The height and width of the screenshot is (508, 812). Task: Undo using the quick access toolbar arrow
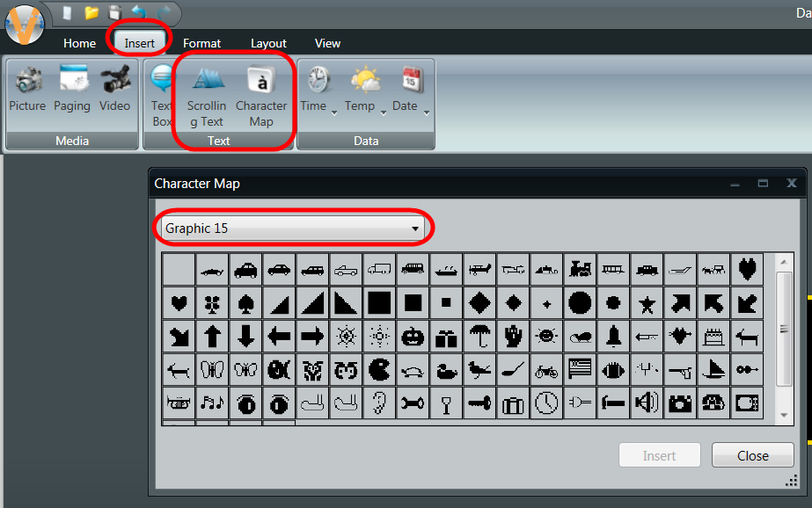tap(138, 13)
